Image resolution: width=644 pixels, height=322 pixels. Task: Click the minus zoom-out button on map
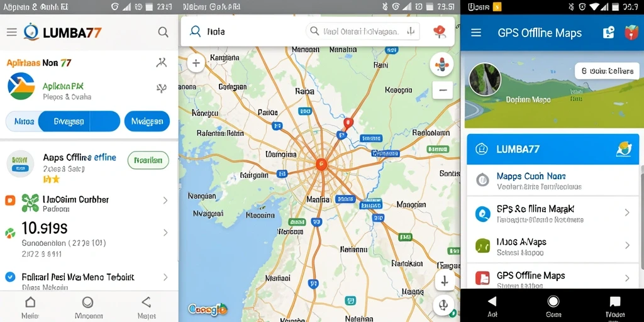click(x=443, y=90)
